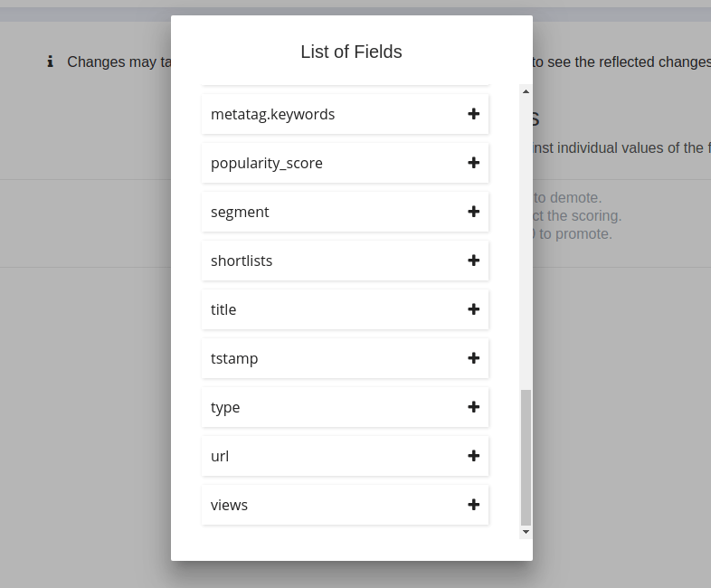Click the info icon beside Changes notice

pyautogui.click(x=51, y=62)
